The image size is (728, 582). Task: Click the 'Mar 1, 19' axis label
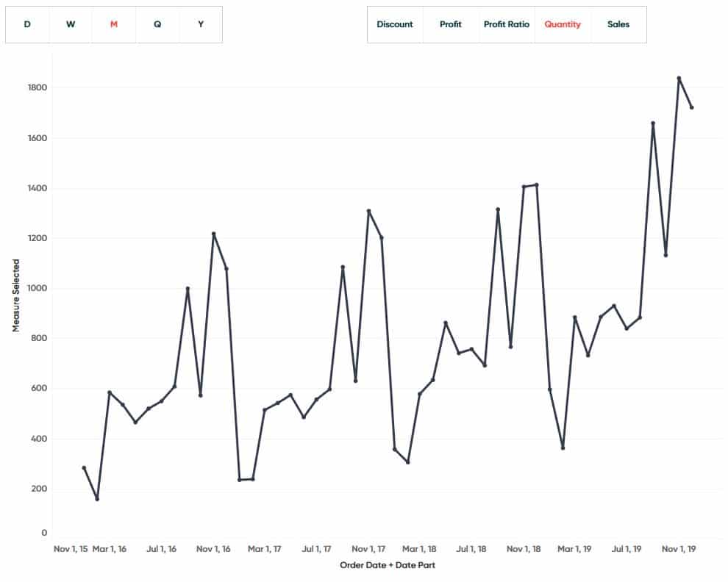pos(574,549)
